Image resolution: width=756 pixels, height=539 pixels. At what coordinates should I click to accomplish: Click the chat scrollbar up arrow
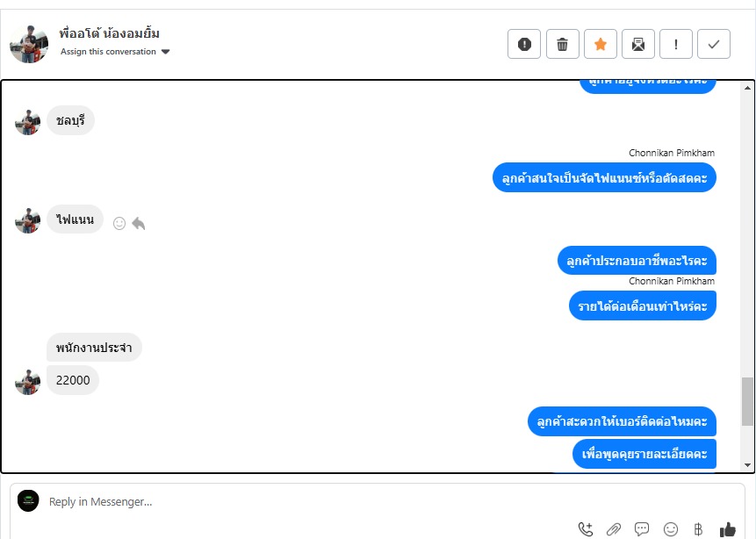[747, 88]
